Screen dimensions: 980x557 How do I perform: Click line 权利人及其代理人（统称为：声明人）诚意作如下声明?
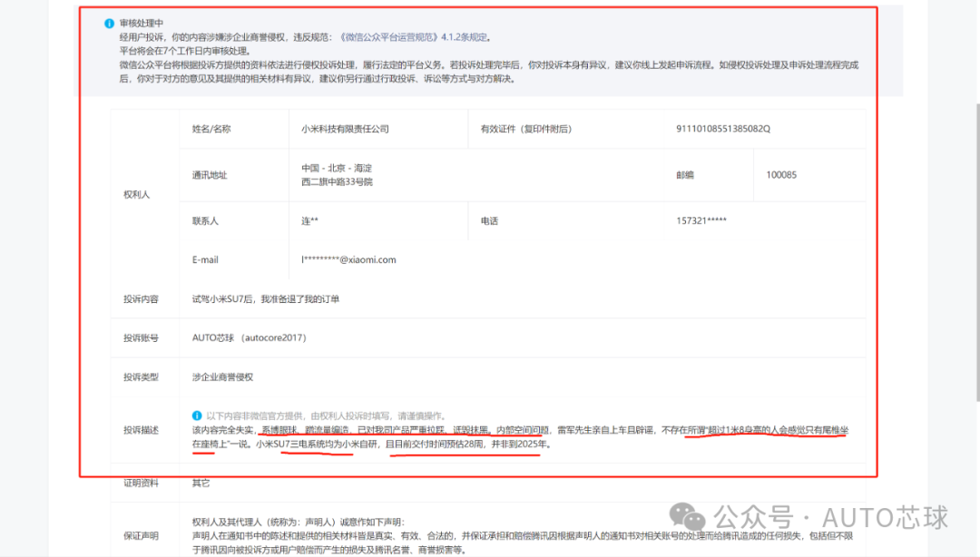click(299, 522)
